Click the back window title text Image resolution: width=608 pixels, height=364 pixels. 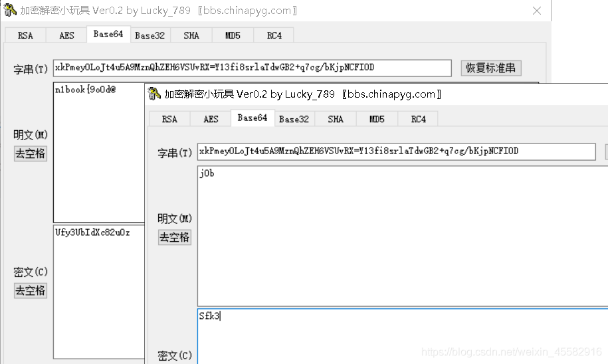tap(159, 11)
